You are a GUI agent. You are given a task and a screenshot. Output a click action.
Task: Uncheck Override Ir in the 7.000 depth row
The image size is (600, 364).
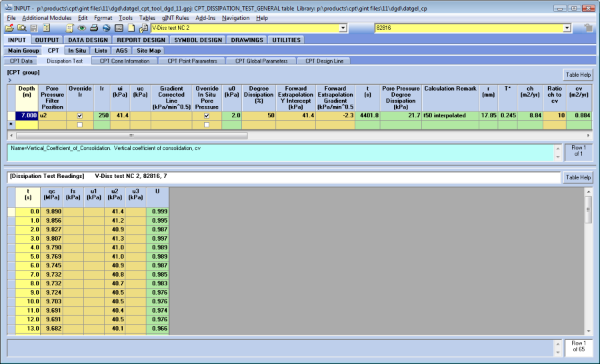80,116
